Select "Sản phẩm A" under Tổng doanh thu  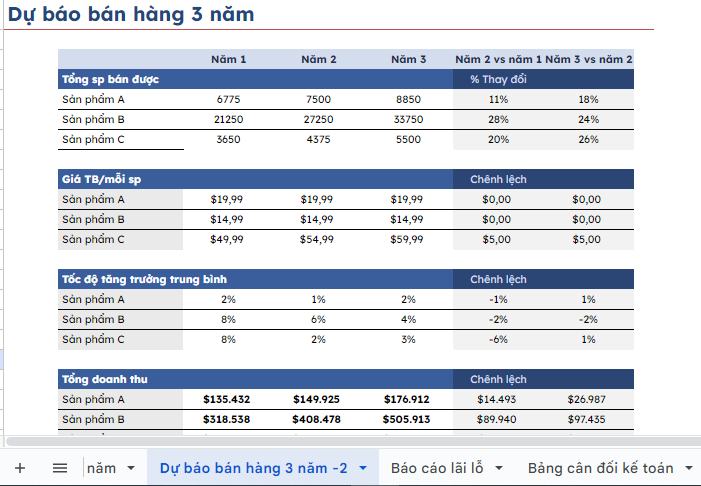121,399
